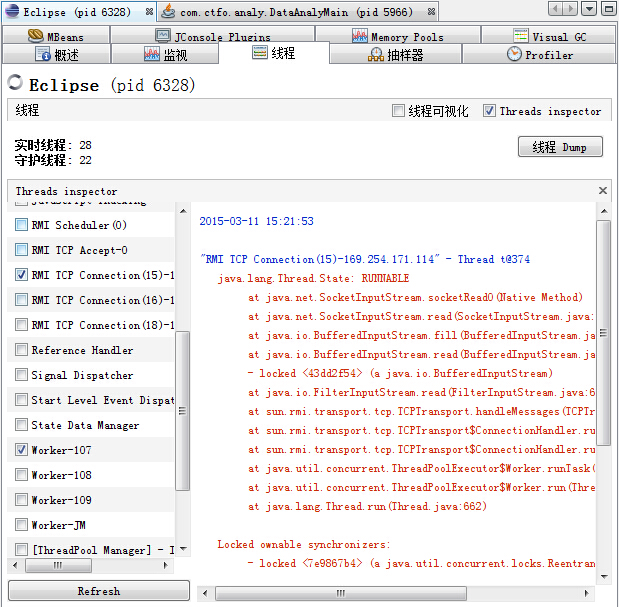
Task: Open the Memory Pools tab
Action: click(x=398, y=35)
